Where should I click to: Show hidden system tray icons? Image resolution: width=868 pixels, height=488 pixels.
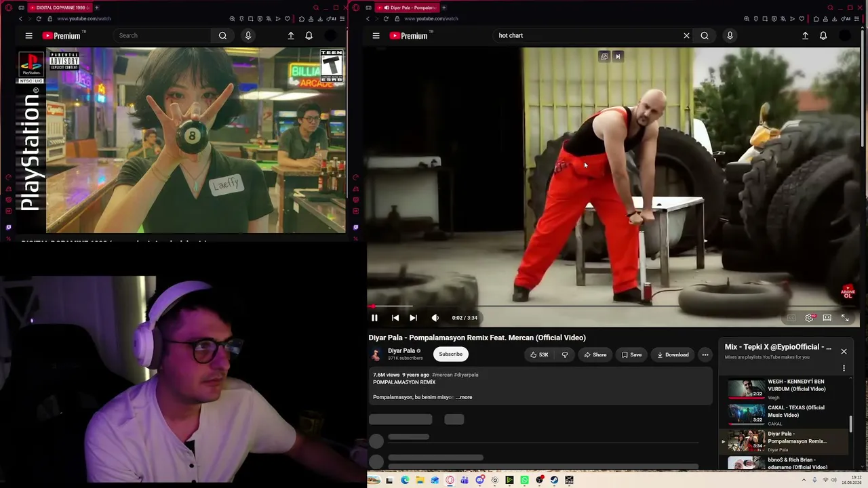804,480
